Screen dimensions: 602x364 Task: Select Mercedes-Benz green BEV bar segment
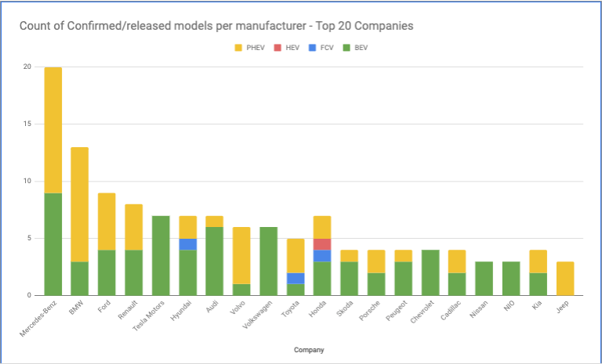point(53,244)
